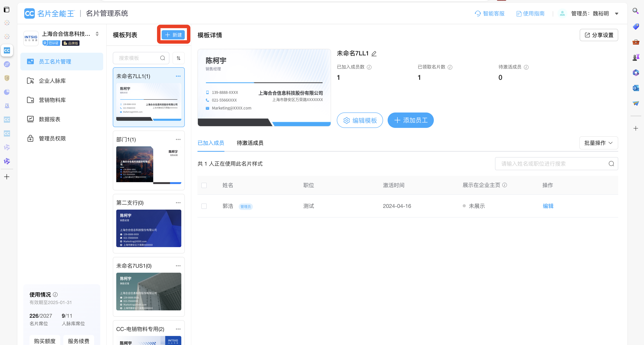Open the blue tag shopping icon in right sidebar
Screen dimensions: 644x345
click(x=636, y=26)
